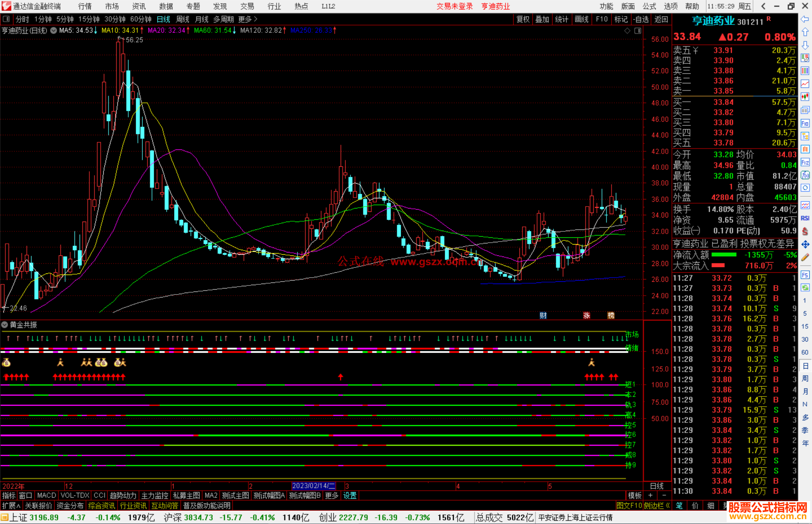Collapse the 侧边栏 sidebar chevron
The image size is (812, 524).
[667, 506]
